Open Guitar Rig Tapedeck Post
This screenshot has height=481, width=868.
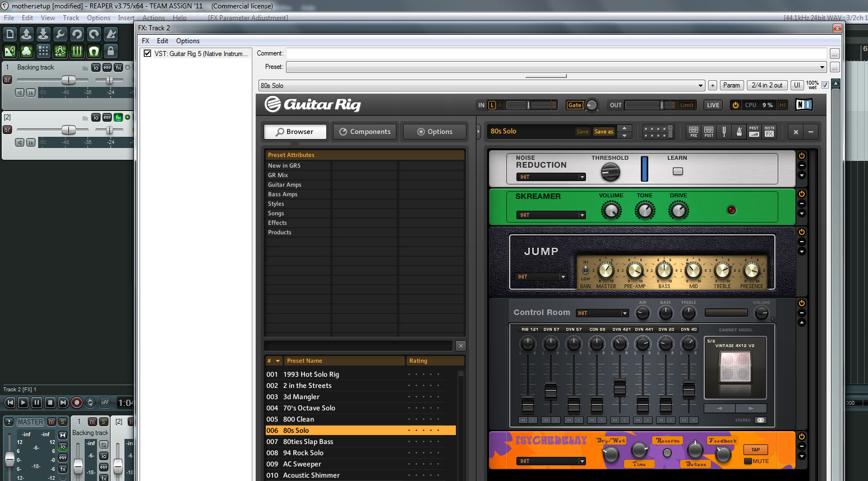click(x=709, y=132)
